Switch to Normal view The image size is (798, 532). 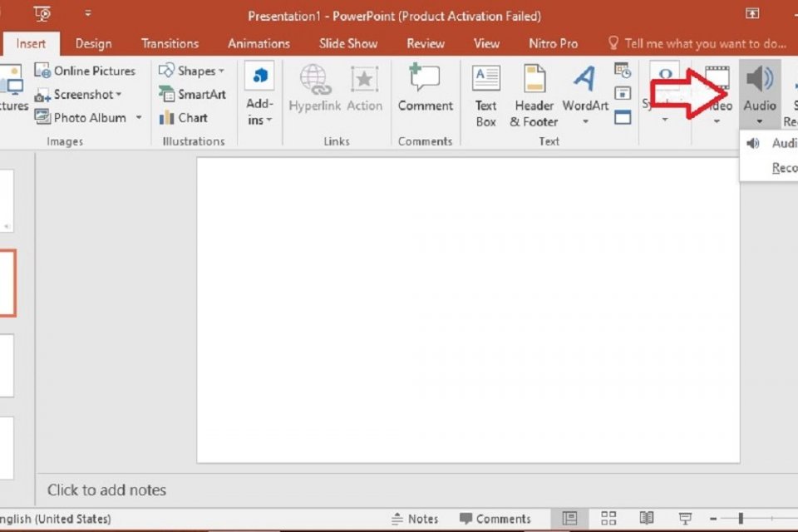(569, 518)
